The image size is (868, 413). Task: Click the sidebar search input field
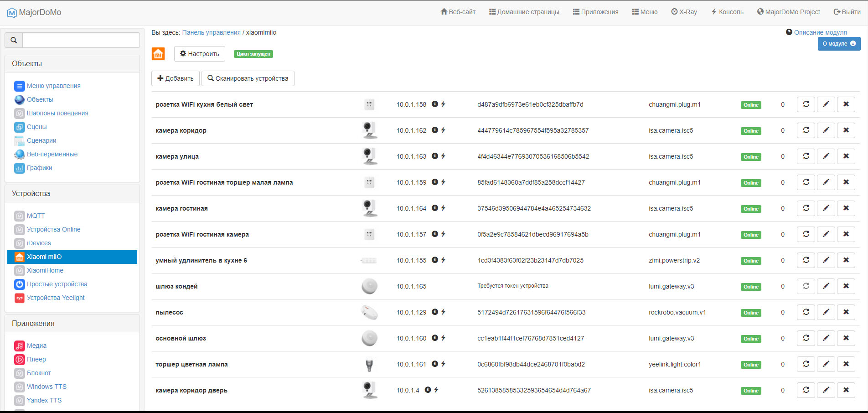pos(81,40)
